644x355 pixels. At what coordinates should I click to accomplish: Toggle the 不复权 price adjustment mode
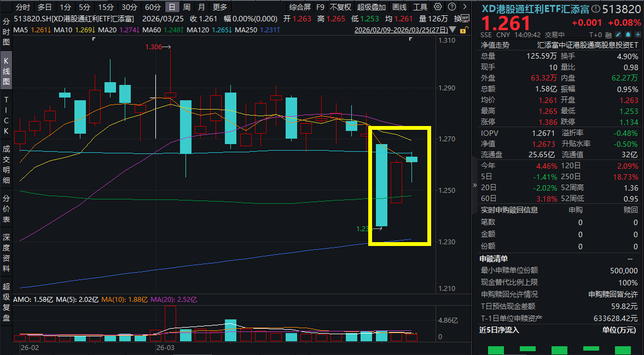coord(340,7)
